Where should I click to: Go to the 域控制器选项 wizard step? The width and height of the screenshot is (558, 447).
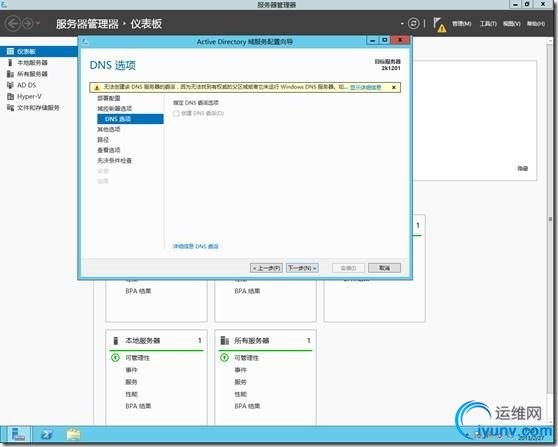point(114,109)
